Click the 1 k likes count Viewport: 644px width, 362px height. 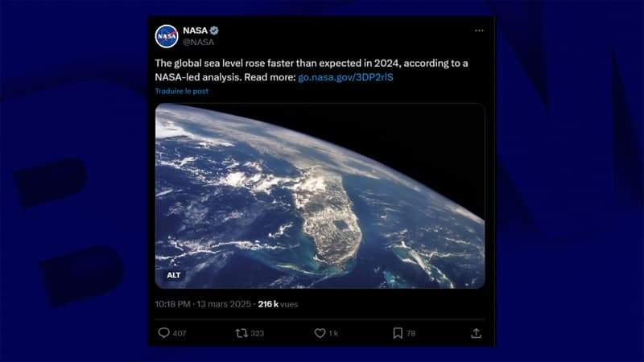333,333
